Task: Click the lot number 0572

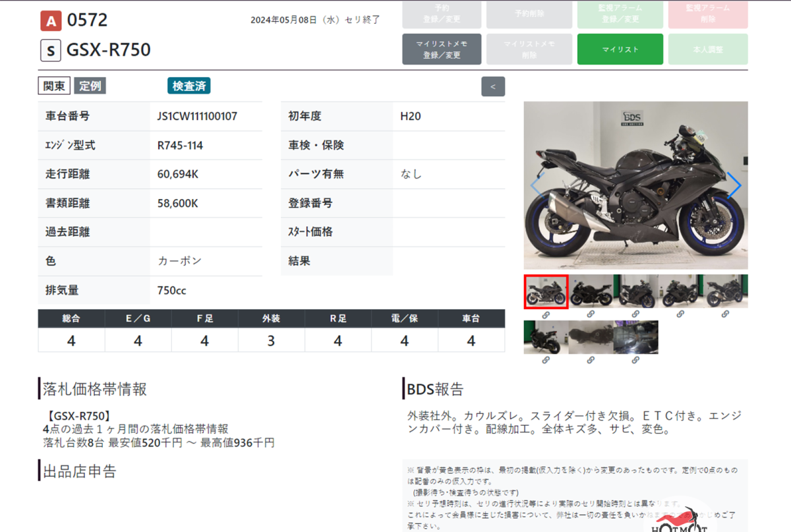Action: pyautogui.click(x=87, y=20)
